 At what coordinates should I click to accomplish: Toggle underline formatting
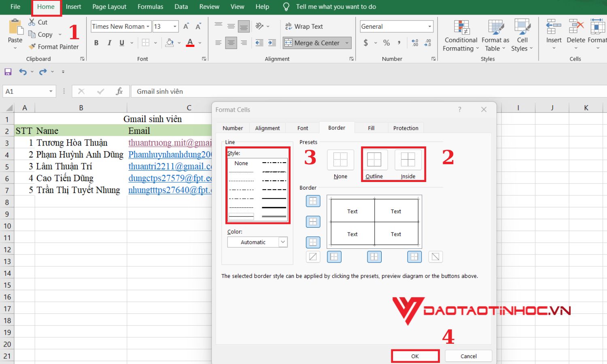pos(121,42)
